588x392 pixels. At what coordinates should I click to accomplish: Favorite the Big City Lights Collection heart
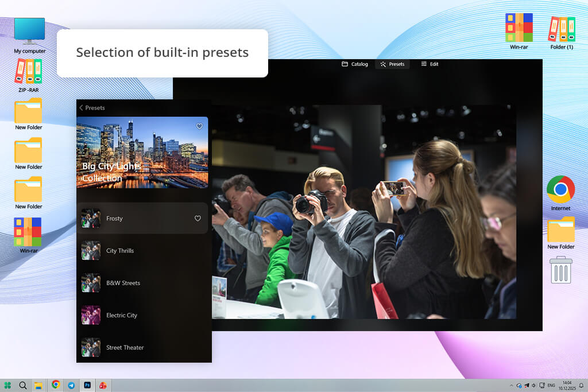[199, 126]
